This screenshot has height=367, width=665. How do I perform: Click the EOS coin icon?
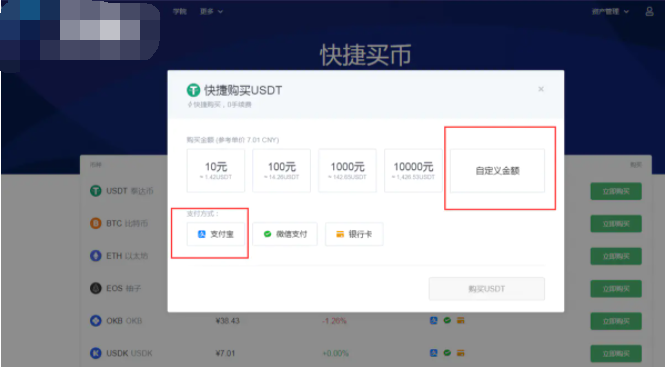(96, 289)
